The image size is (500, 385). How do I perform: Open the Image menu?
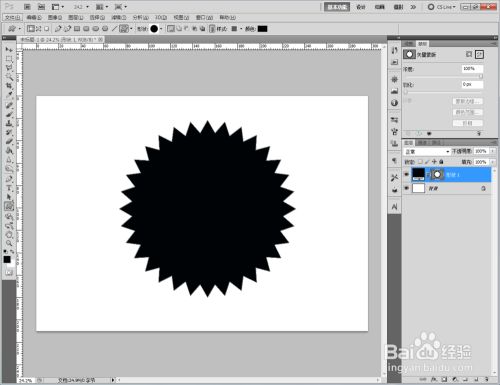click(x=55, y=17)
